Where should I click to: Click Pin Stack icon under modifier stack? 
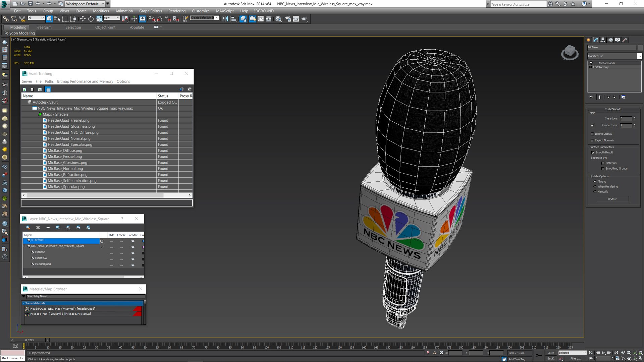click(x=591, y=97)
